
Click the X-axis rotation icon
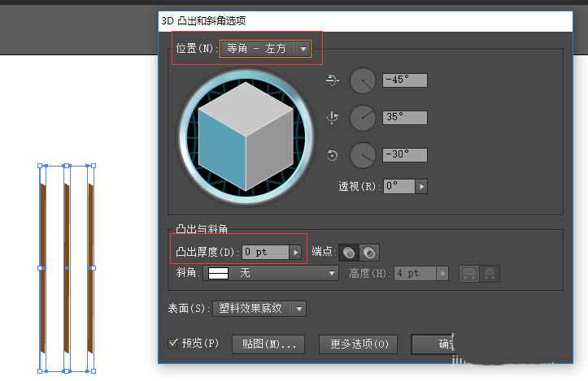pos(333,80)
